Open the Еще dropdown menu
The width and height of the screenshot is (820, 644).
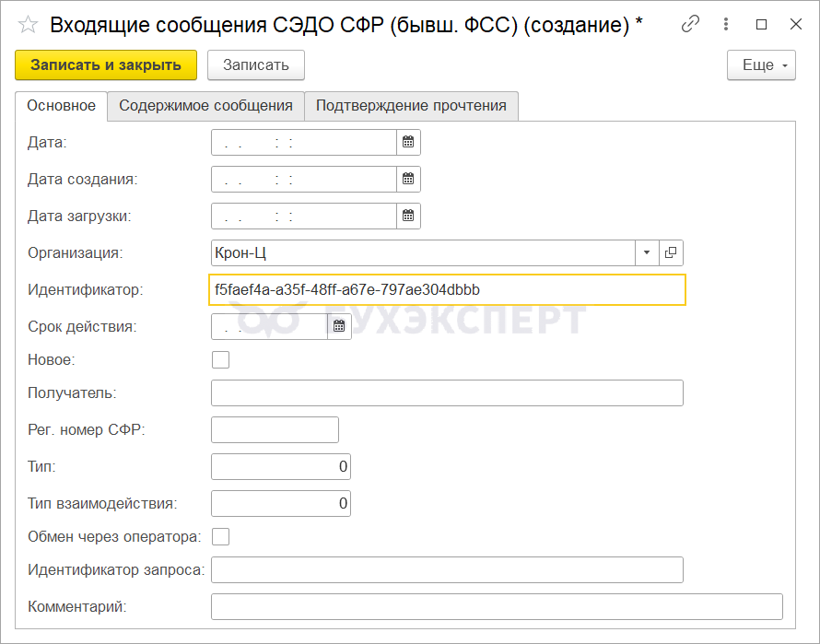pyautogui.click(x=761, y=65)
